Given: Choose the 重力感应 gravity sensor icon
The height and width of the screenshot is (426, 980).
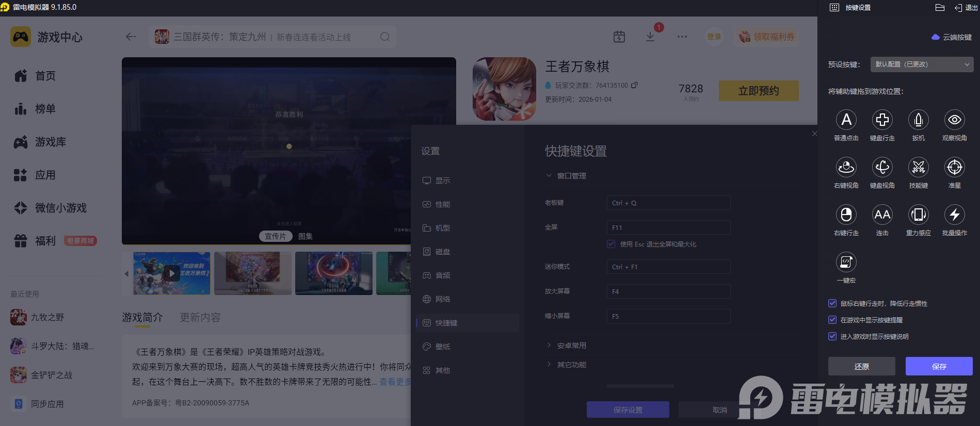Looking at the screenshot, I should (x=919, y=215).
